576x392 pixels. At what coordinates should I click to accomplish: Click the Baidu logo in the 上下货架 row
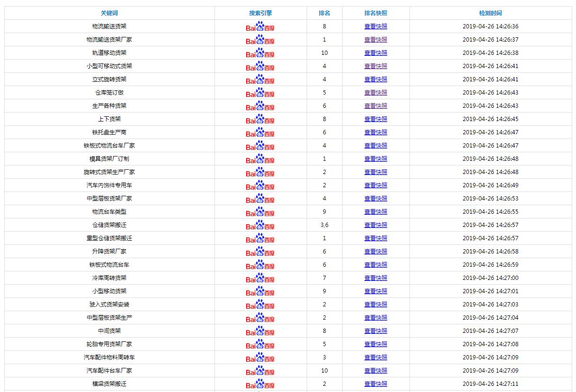[x=260, y=119]
